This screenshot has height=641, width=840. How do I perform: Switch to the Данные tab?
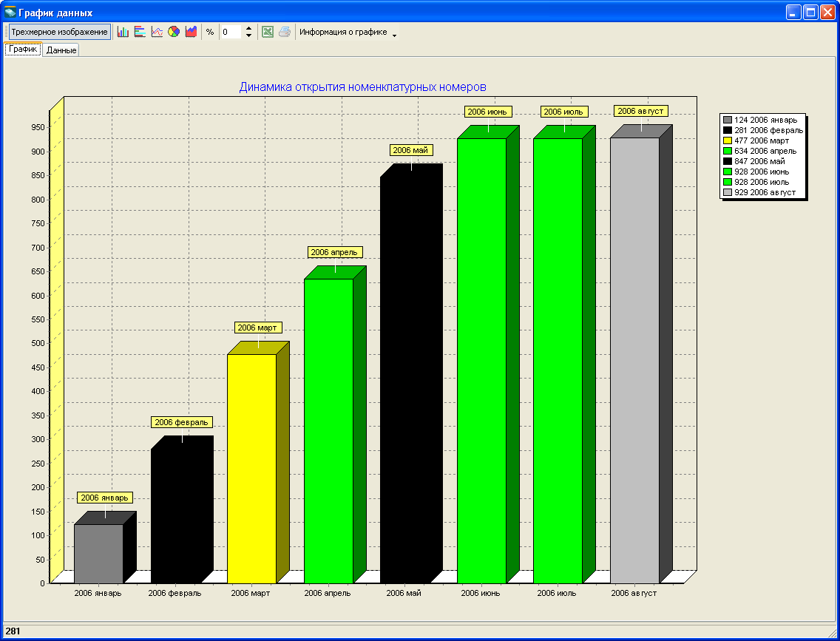[x=61, y=50]
